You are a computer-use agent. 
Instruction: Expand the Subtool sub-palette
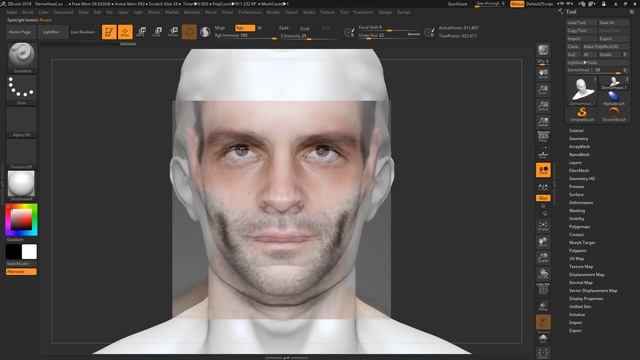click(x=576, y=131)
